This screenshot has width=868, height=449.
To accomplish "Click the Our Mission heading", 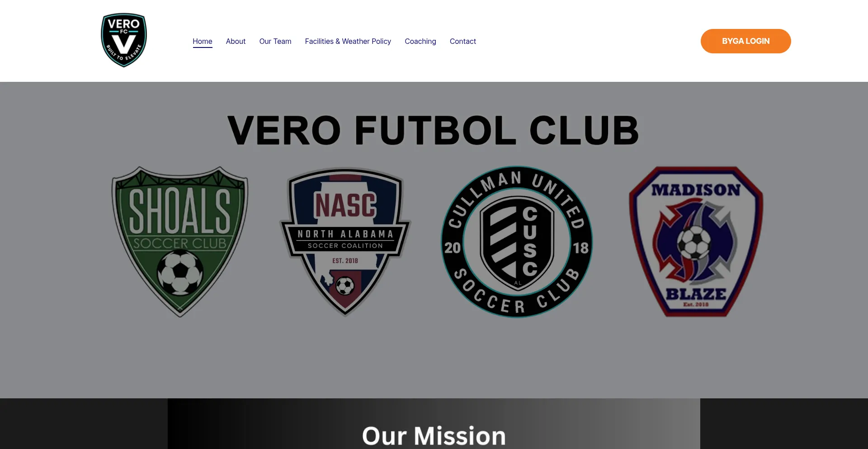I will point(434,435).
